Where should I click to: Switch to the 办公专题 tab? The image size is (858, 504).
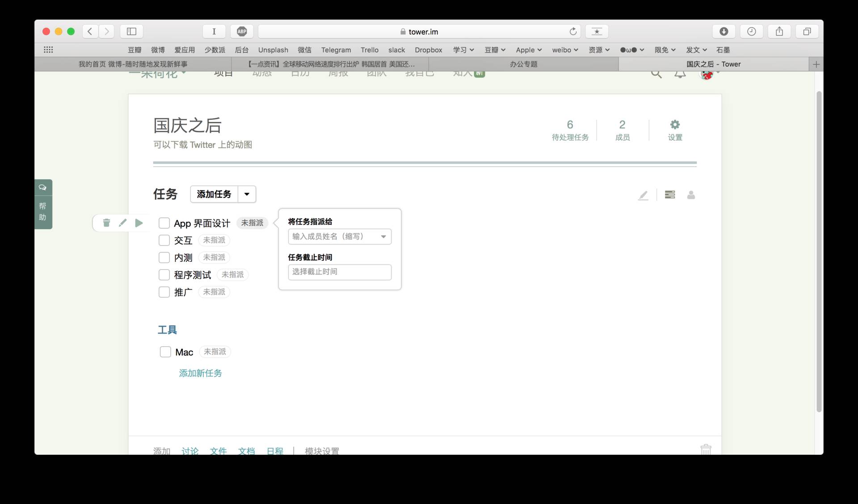523,64
